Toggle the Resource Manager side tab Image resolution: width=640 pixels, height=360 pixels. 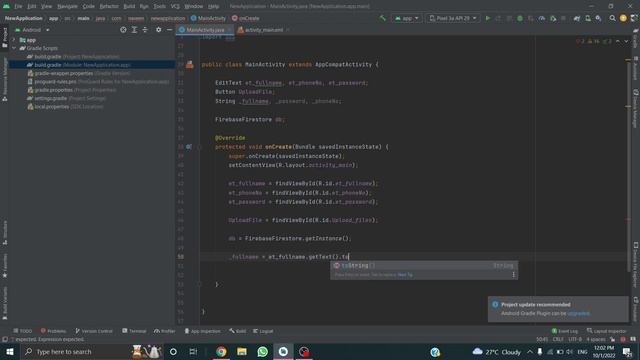pyautogui.click(x=4, y=79)
